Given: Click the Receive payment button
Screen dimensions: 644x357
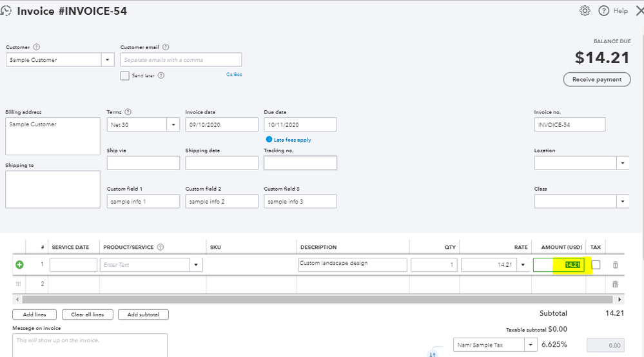Looking at the screenshot, I should (597, 80).
